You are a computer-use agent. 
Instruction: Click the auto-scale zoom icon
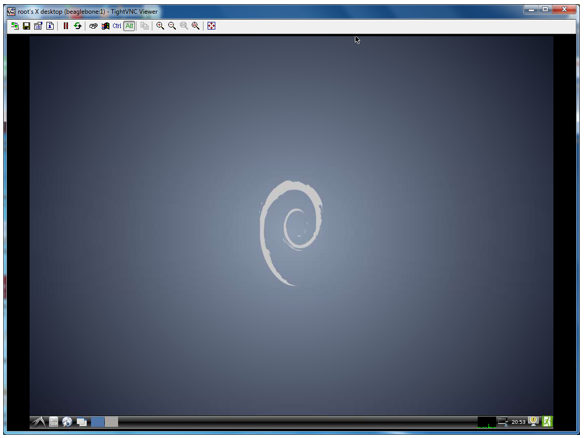[196, 26]
